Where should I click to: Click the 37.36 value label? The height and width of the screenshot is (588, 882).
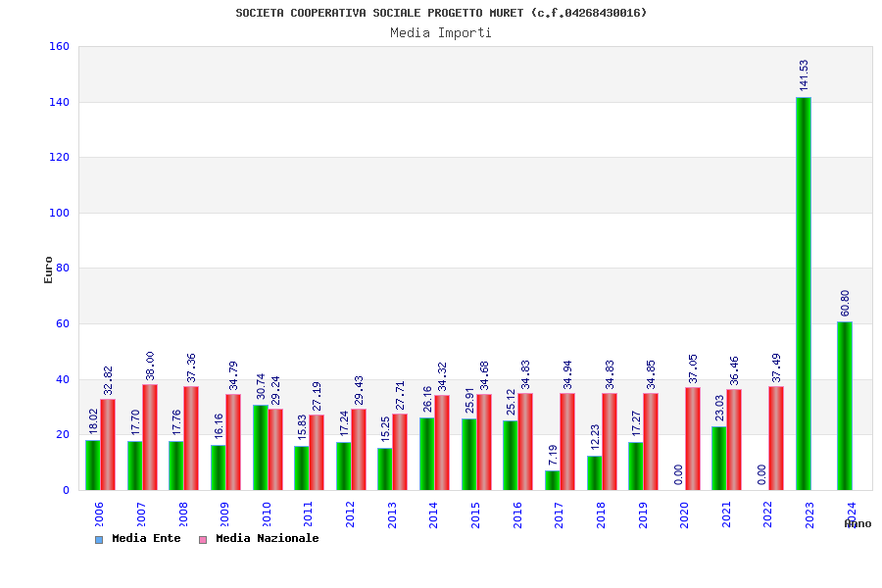(x=191, y=367)
